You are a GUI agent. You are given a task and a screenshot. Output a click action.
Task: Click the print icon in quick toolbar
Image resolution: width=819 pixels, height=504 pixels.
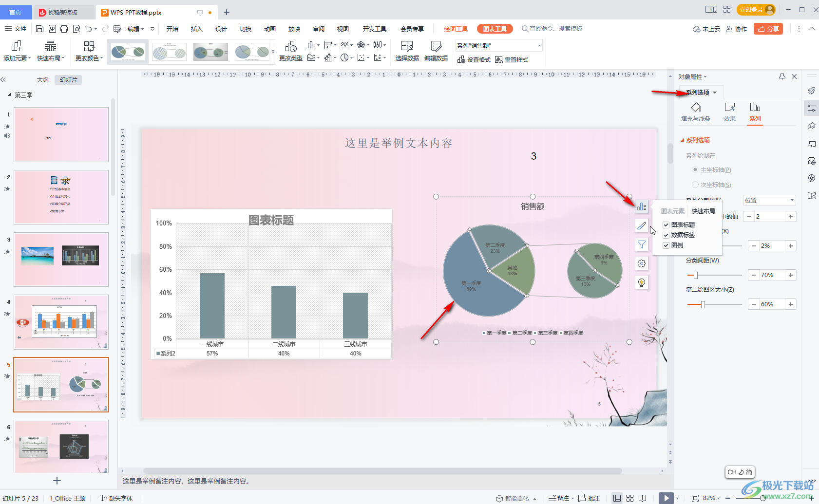64,29
